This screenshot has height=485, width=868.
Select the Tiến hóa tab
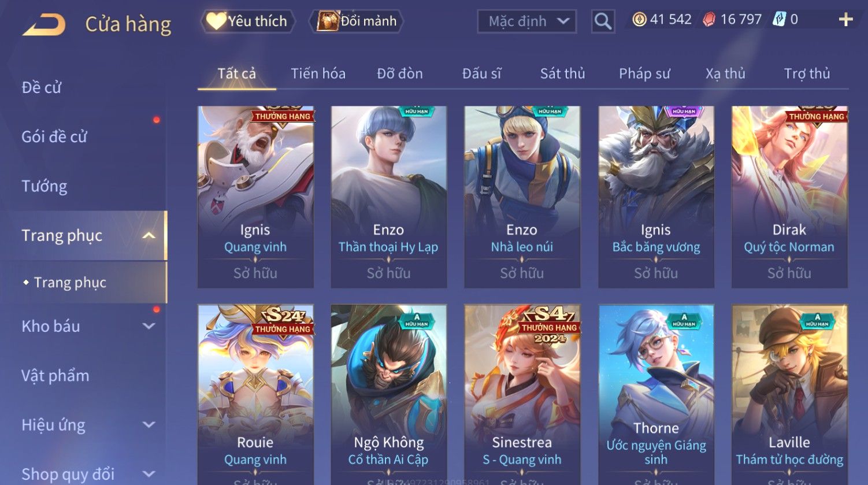pos(318,74)
